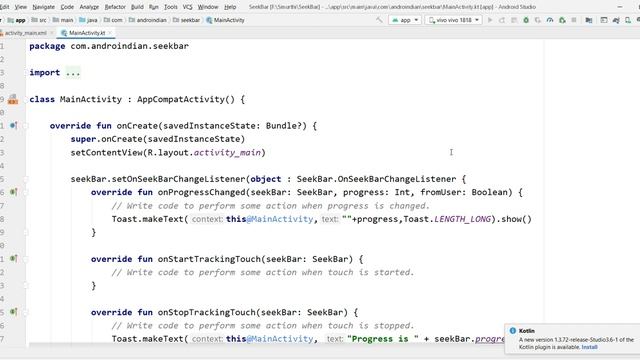Collapse the setOnSeekBarChangeListener fold marker
Image resolution: width=640 pixels, height=360 pixels.
pyautogui.click(x=26, y=179)
